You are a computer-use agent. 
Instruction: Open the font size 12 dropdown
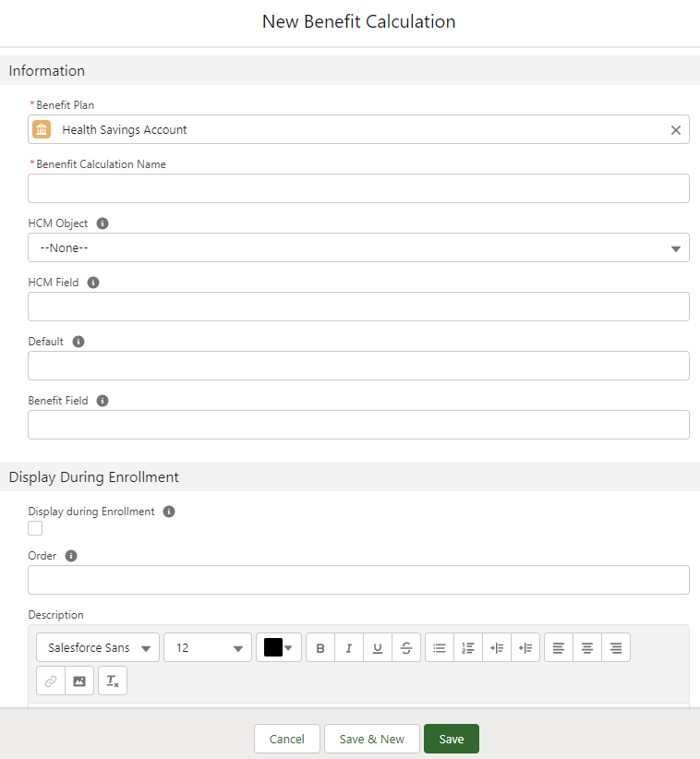[x=207, y=647]
